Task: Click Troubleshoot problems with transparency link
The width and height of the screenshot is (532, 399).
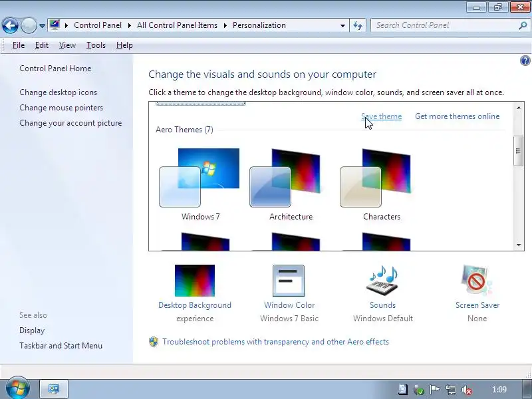Action: (x=275, y=342)
